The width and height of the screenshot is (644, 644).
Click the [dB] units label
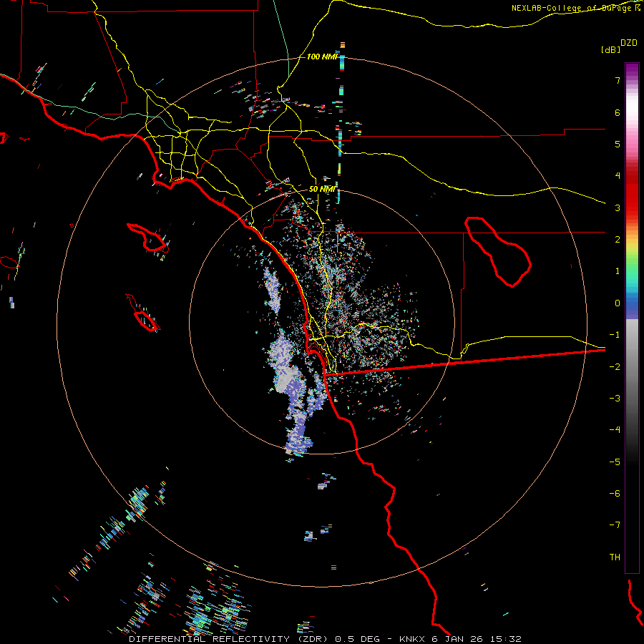coord(610,49)
